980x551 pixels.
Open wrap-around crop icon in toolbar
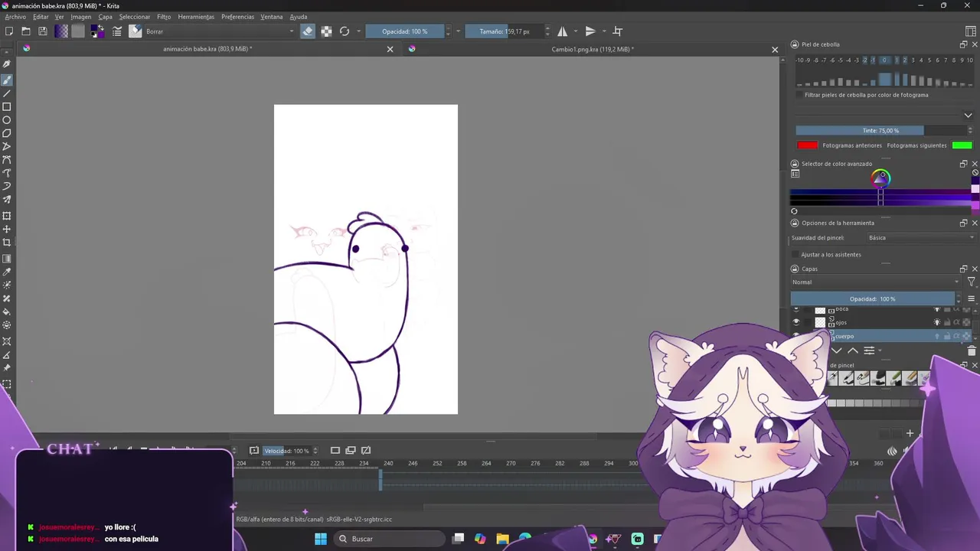point(618,31)
